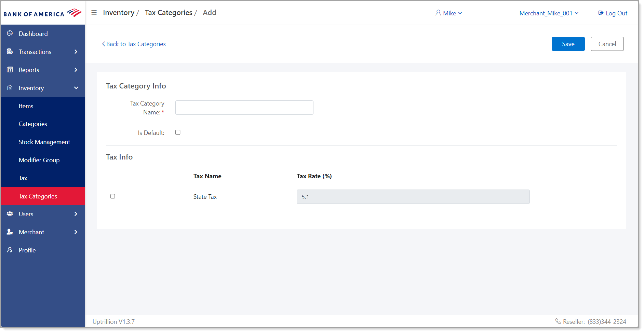This screenshot has width=644, height=333.
Task: Open Categories under Inventory
Action: (x=43, y=124)
